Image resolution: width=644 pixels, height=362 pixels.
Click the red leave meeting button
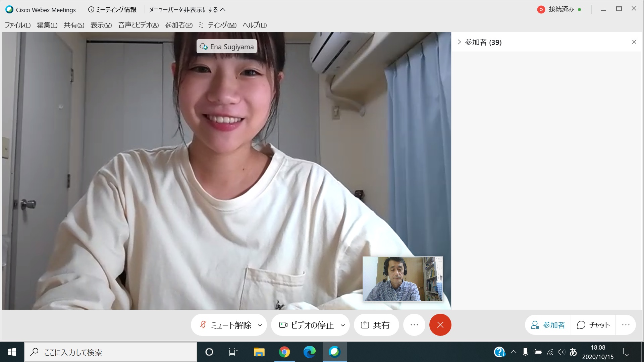tap(440, 325)
